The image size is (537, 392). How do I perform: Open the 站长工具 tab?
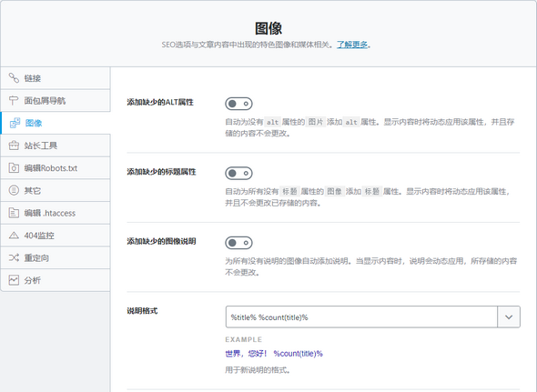pyautogui.click(x=56, y=146)
